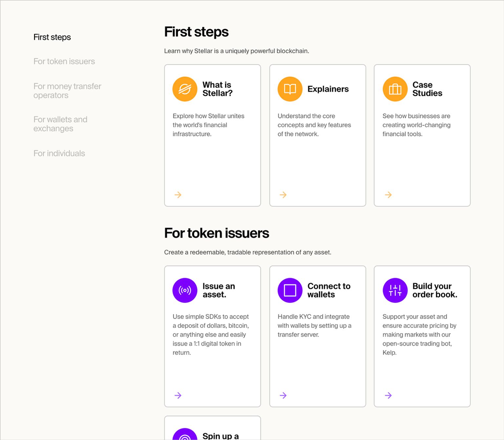The height and width of the screenshot is (440, 504).
Task: Click the briefcase icon on the Case Studies card
Action: click(395, 89)
